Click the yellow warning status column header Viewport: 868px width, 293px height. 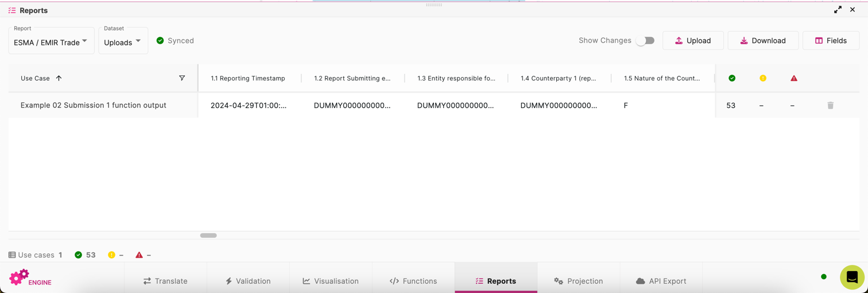click(762, 78)
